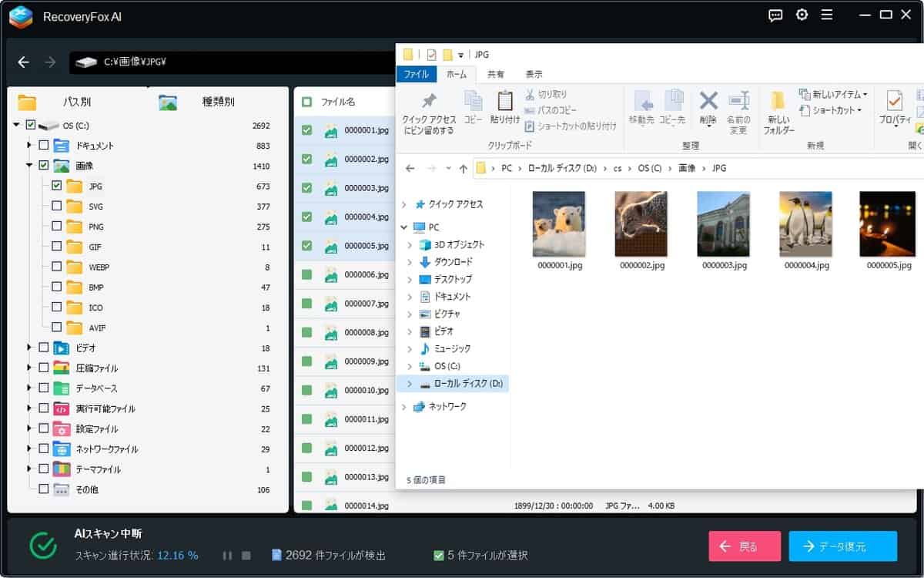The image size is (924, 578).
Task: Collapse the 画像 tree node
Action: tap(29, 165)
